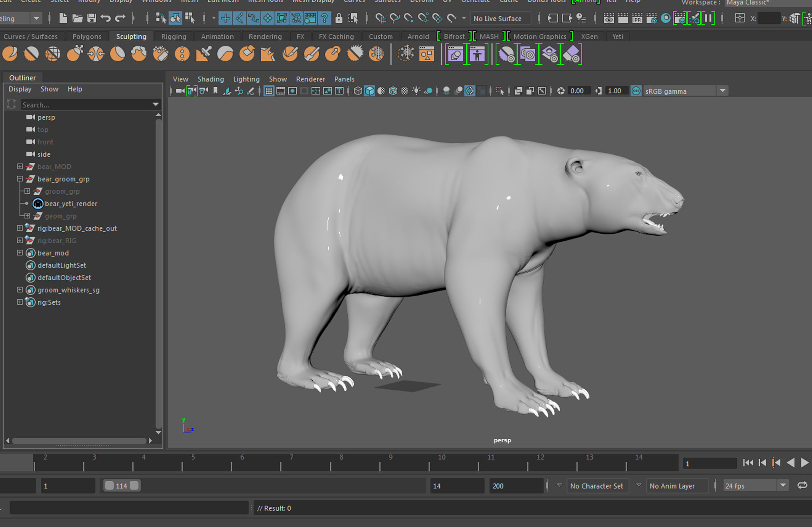Select the Amplify sculpt tool
Image resolution: width=812 pixels, height=527 pixels.
354,54
